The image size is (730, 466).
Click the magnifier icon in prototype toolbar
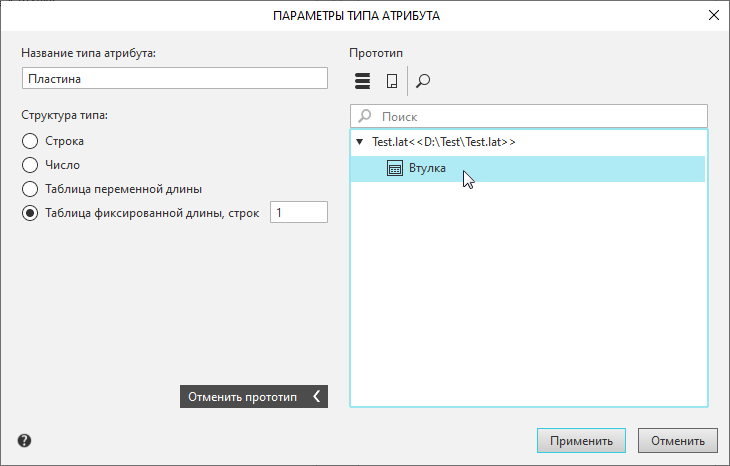423,81
